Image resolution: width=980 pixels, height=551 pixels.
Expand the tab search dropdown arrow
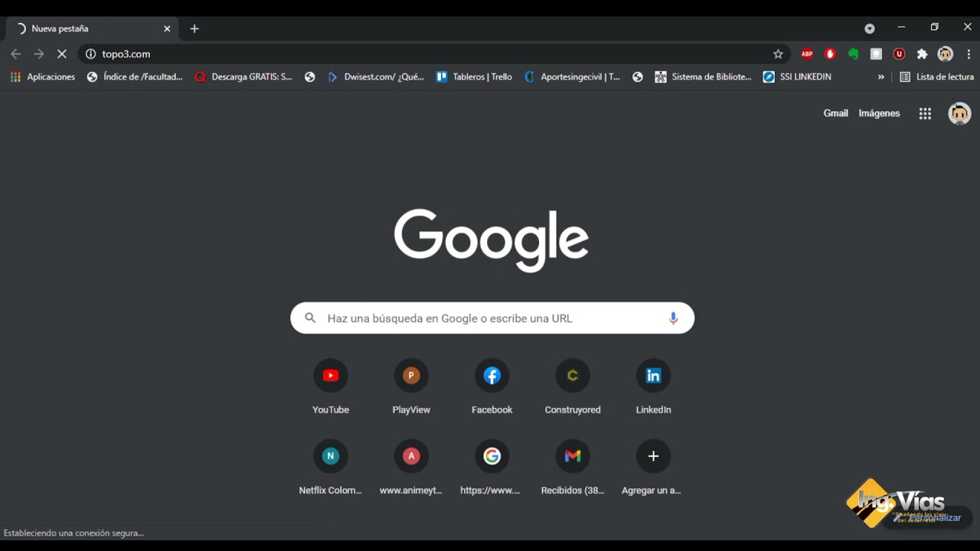[x=869, y=28]
